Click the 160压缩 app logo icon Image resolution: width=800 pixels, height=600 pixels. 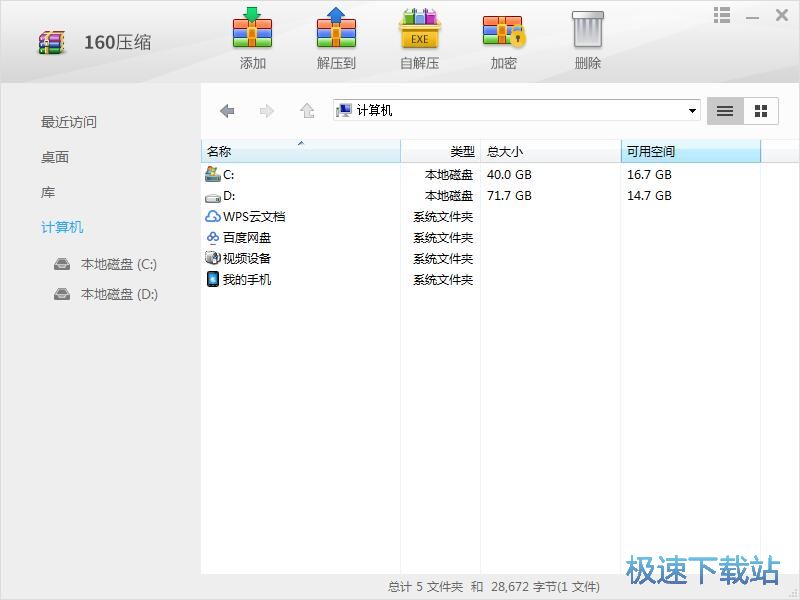point(52,42)
